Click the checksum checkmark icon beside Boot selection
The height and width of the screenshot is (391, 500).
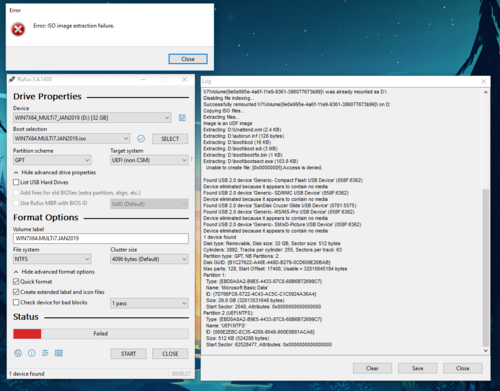[141, 139]
